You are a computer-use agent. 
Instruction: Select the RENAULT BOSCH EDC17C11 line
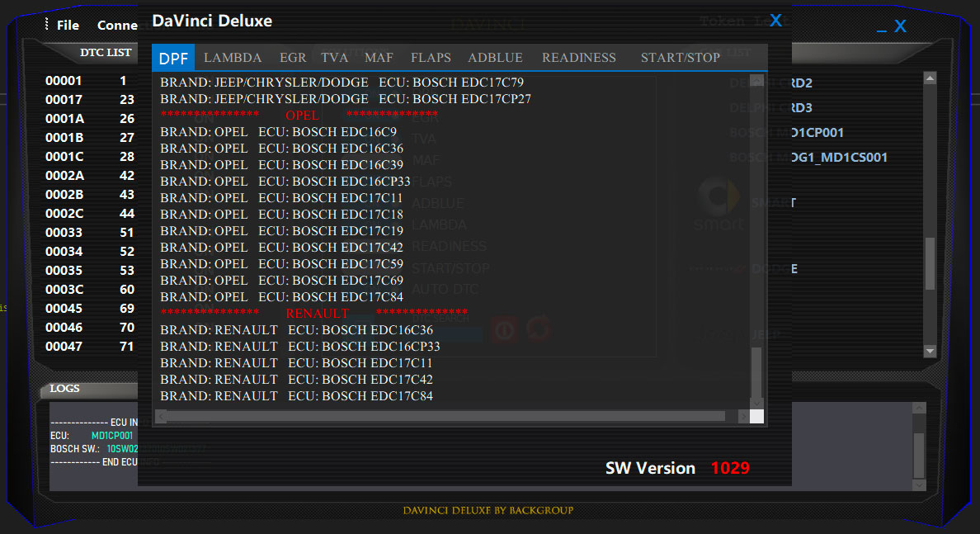pos(296,362)
